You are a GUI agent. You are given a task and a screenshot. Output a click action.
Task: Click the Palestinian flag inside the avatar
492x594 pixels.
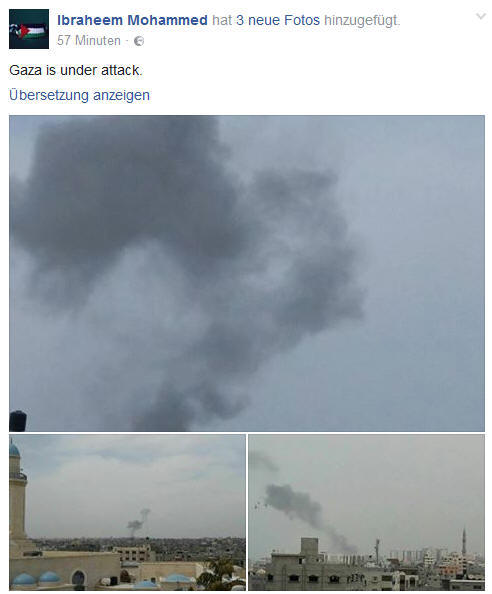coord(29,30)
